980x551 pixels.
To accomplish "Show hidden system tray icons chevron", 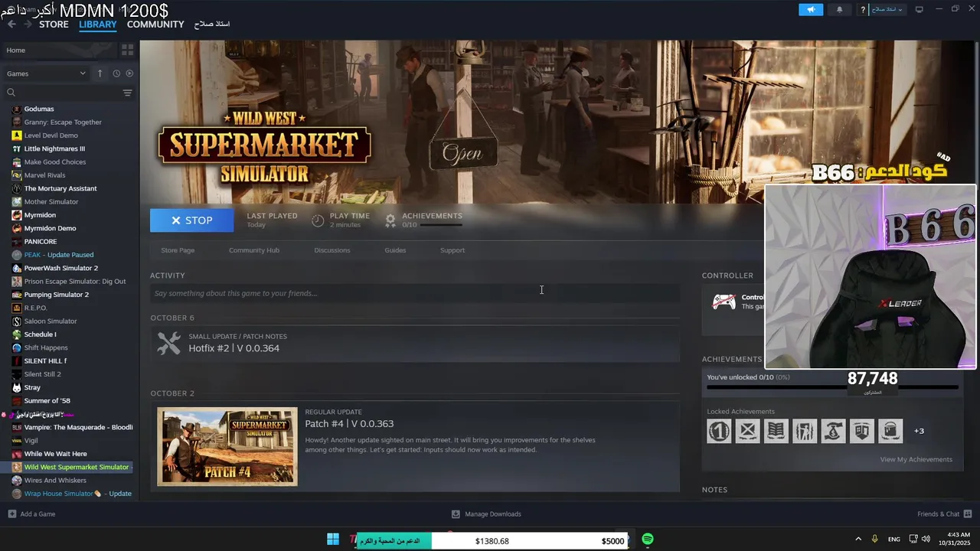I will [x=857, y=540].
